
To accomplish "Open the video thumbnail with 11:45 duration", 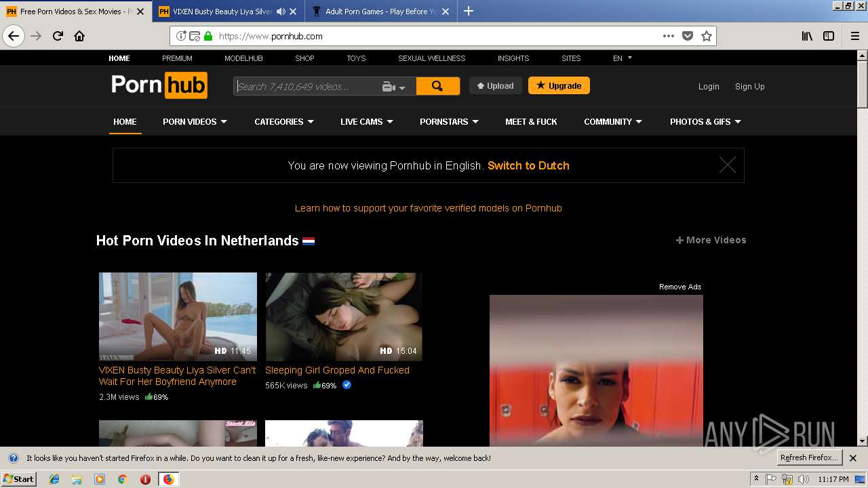I will click(178, 317).
